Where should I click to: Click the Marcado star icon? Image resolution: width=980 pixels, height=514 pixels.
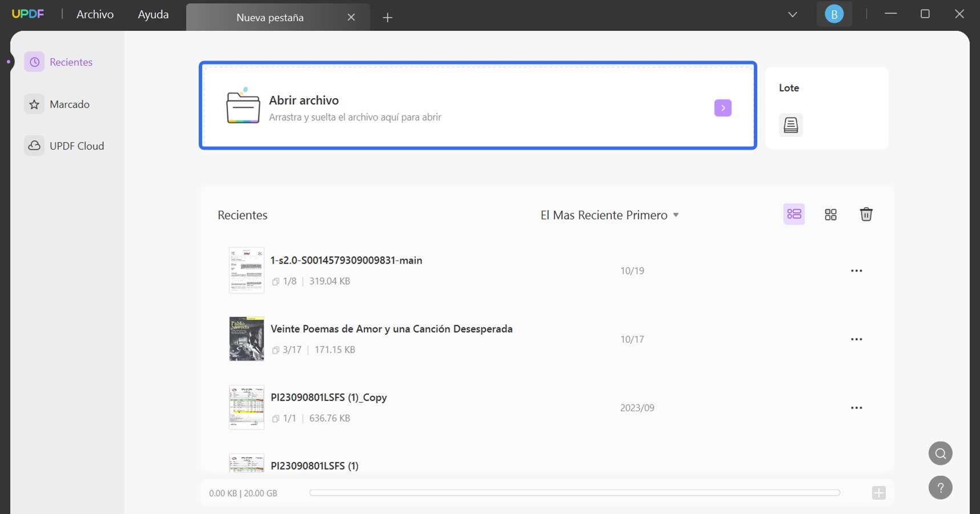point(34,104)
